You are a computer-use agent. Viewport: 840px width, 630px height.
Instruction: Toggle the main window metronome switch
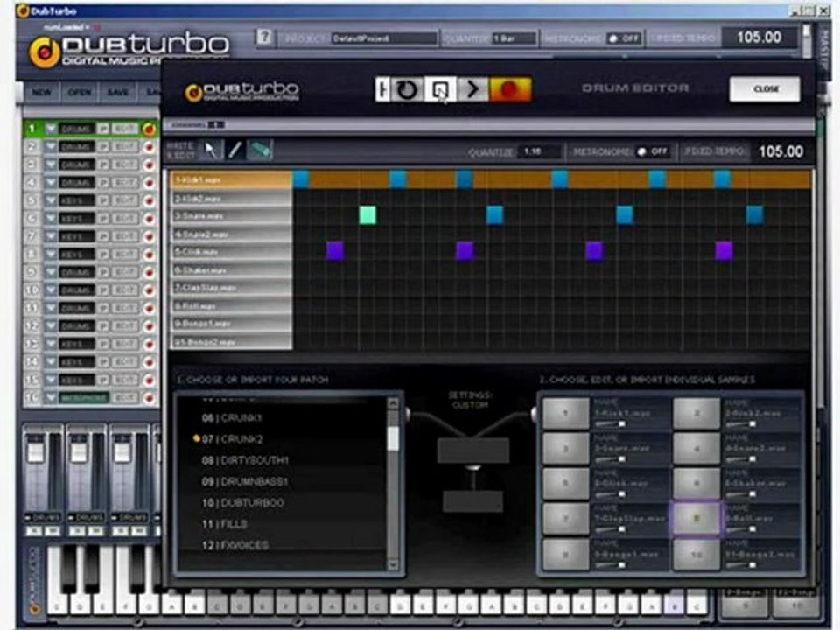pyautogui.click(x=624, y=38)
